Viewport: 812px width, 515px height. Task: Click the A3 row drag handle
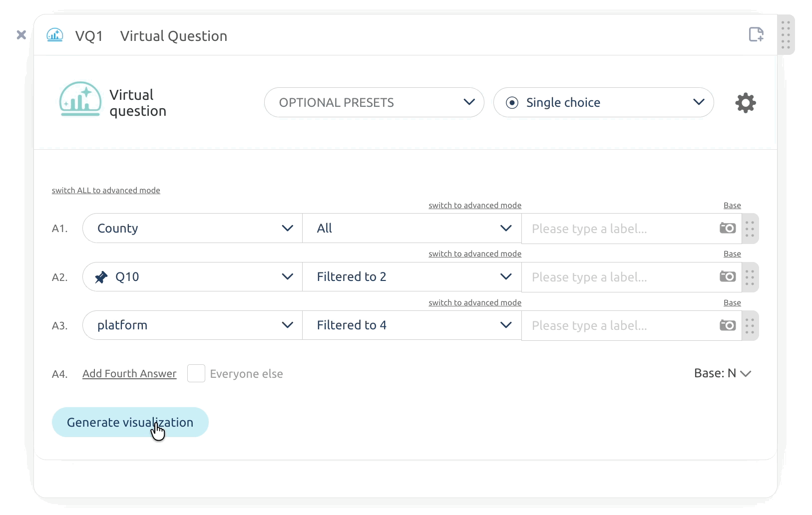(750, 326)
